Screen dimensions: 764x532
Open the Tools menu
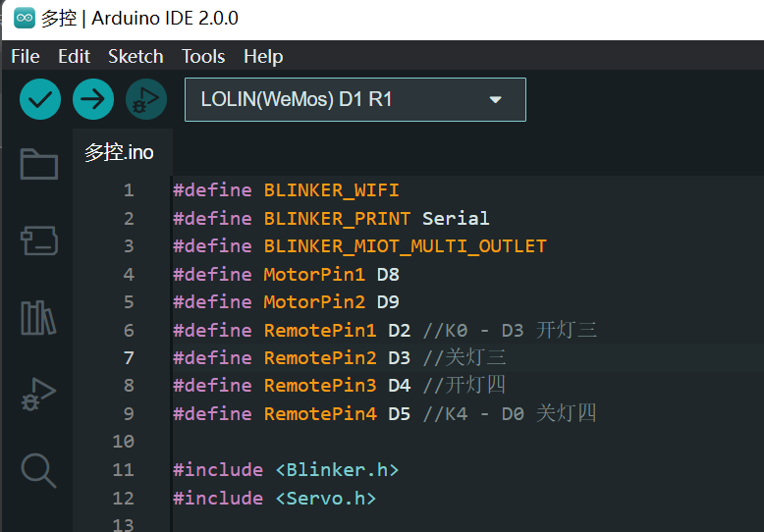(203, 57)
